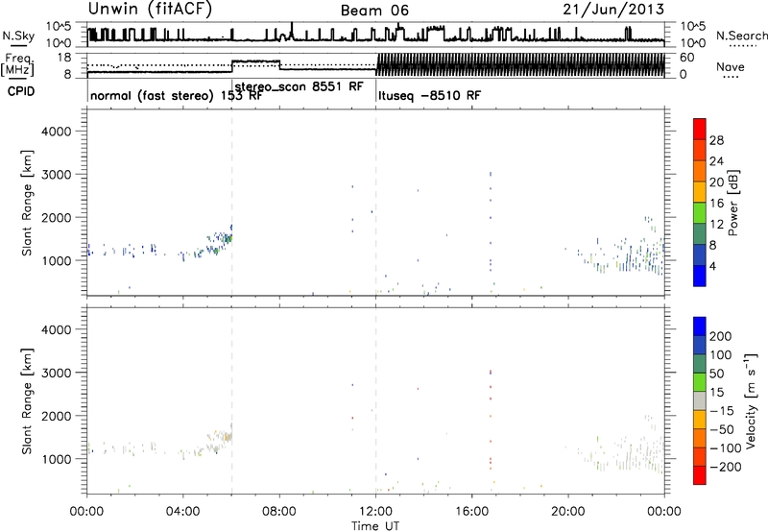Select the "stereo_scan 8551 RF" CPID text
This screenshot has height=532, width=768.
pos(300,86)
